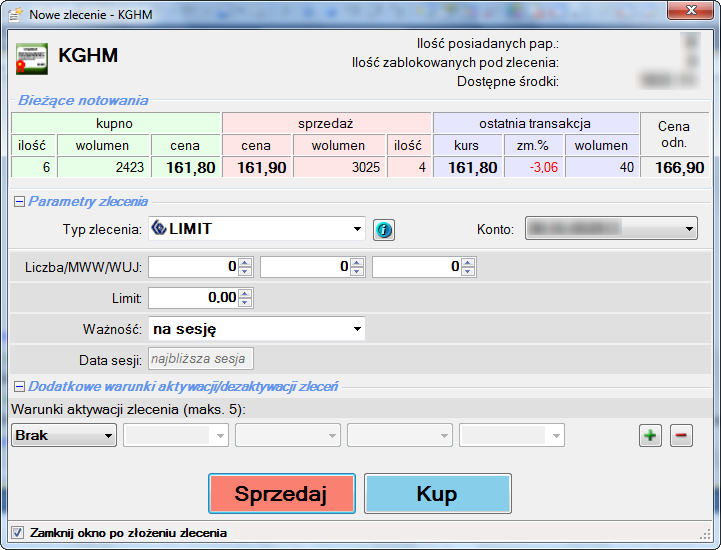Viewport: 721px width, 550px height.
Task: Open the Konto account dropdown
Action: (611, 229)
